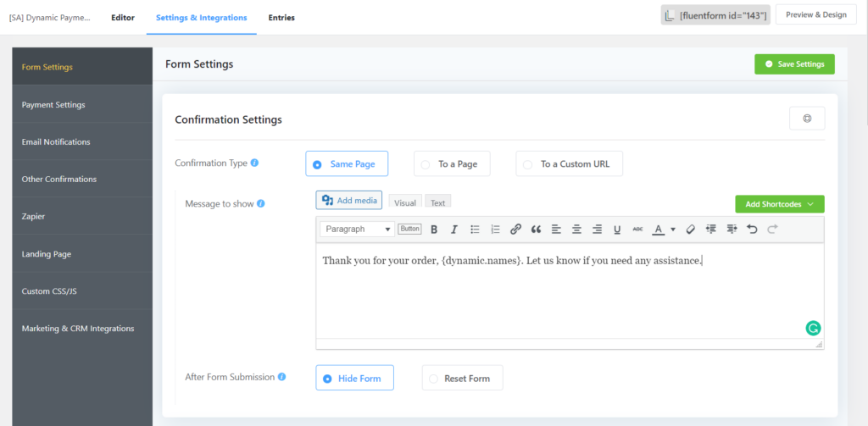The width and height of the screenshot is (868, 426).
Task: Select To a Custom URL confirmation type
Action: click(x=569, y=163)
